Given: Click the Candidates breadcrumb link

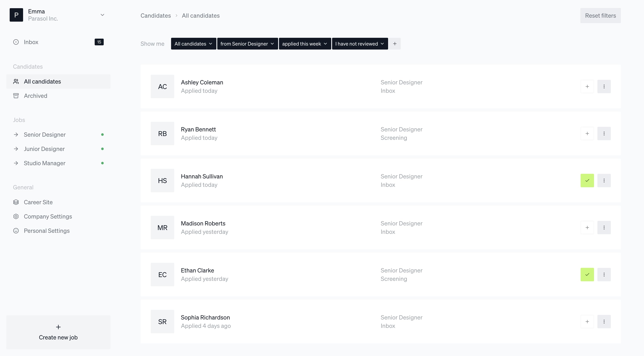Looking at the screenshot, I should pyautogui.click(x=156, y=16).
